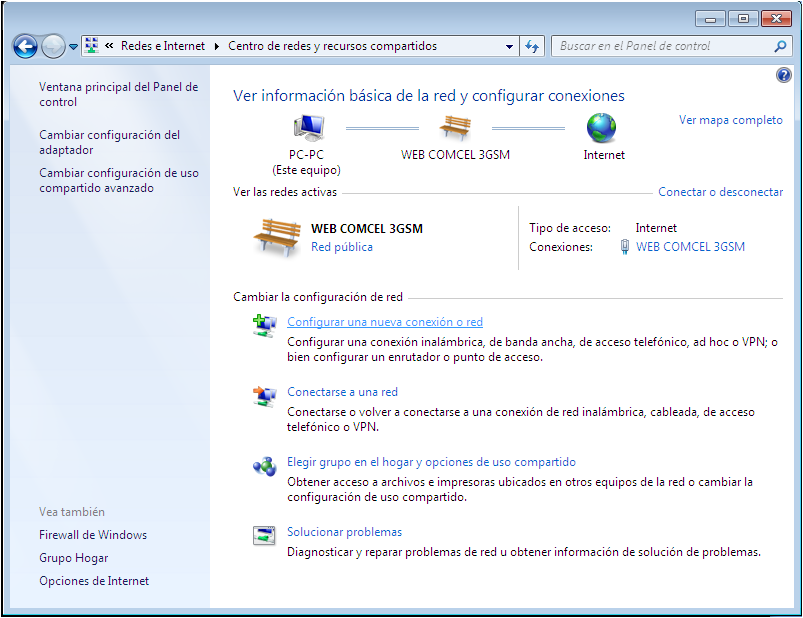Click Conectar o desconectar link
This screenshot has width=803, height=618.
click(721, 192)
